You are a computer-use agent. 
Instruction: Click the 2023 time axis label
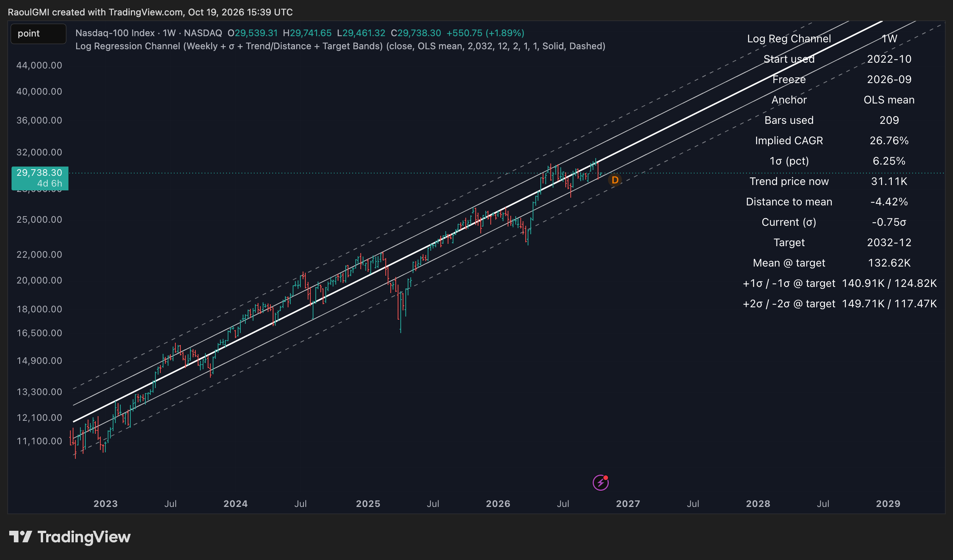pos(106,504)
